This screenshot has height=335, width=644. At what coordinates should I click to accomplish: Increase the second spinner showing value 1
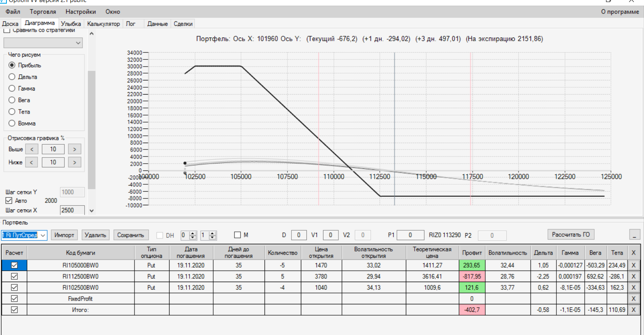point(213,233)
